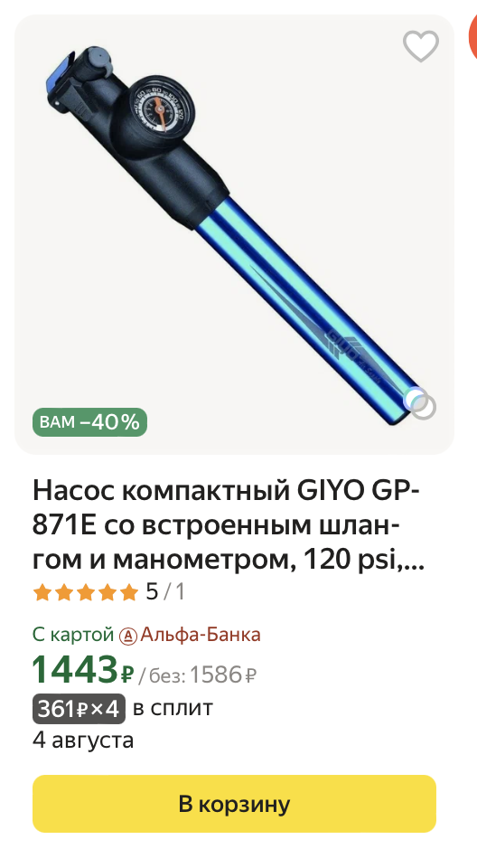Image resolution: width=477 pixels, height=868 pixels.
Task: Open reviews via the 5 / 1 rating
Action: pos(165,592)
